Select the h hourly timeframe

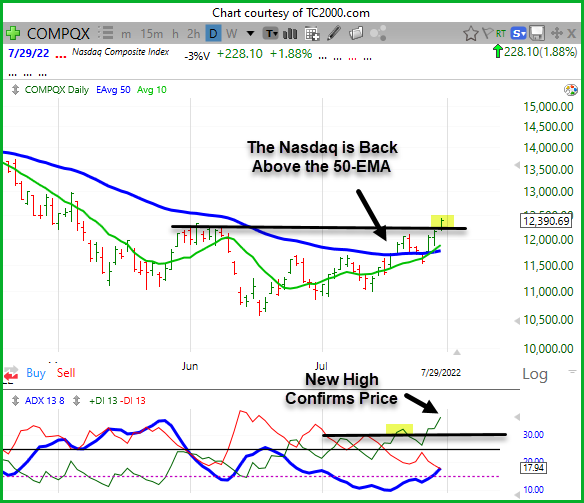(175, 34)
